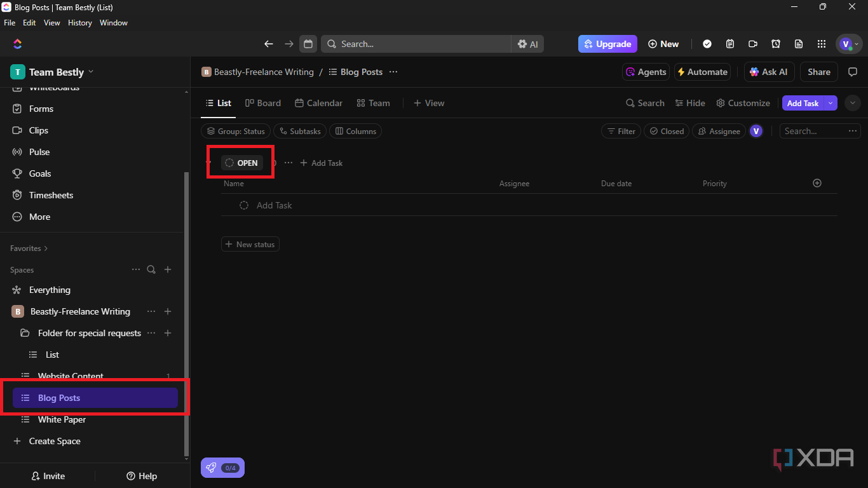
Task: Open the apps grid icon
Action: point(822,44)
